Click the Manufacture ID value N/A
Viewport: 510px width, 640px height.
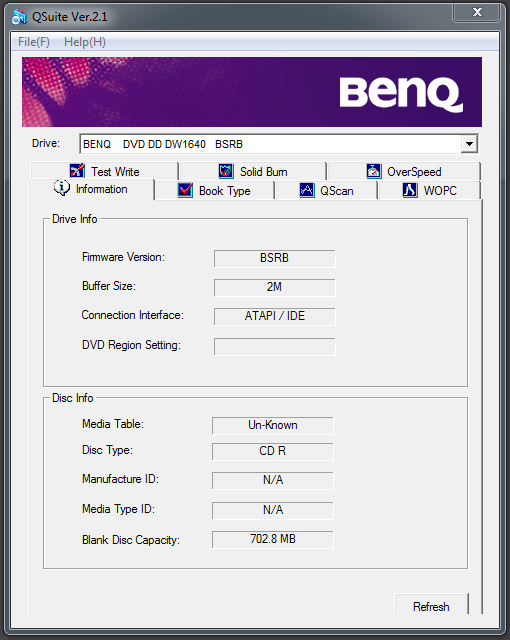pyautogui.click(x=273, y=480)
